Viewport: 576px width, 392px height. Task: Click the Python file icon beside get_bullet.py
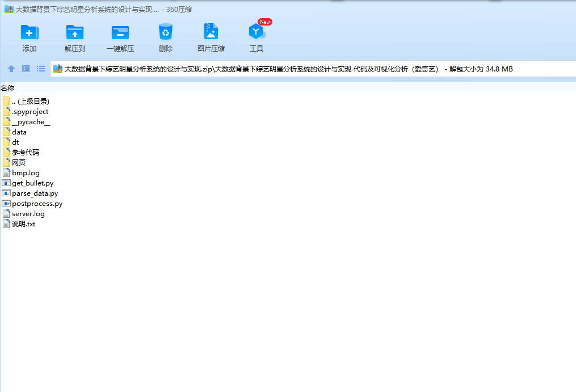click(6, 183)
